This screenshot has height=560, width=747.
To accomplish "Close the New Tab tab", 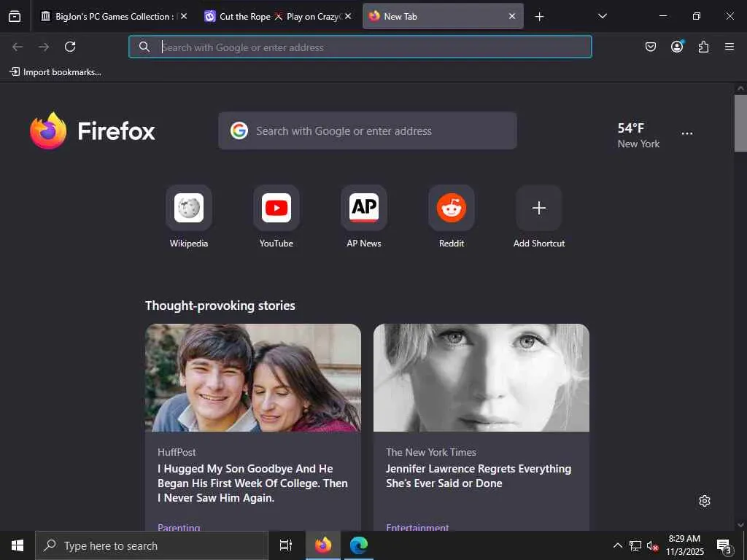I will pyautogui.click(x=511, y=16).
